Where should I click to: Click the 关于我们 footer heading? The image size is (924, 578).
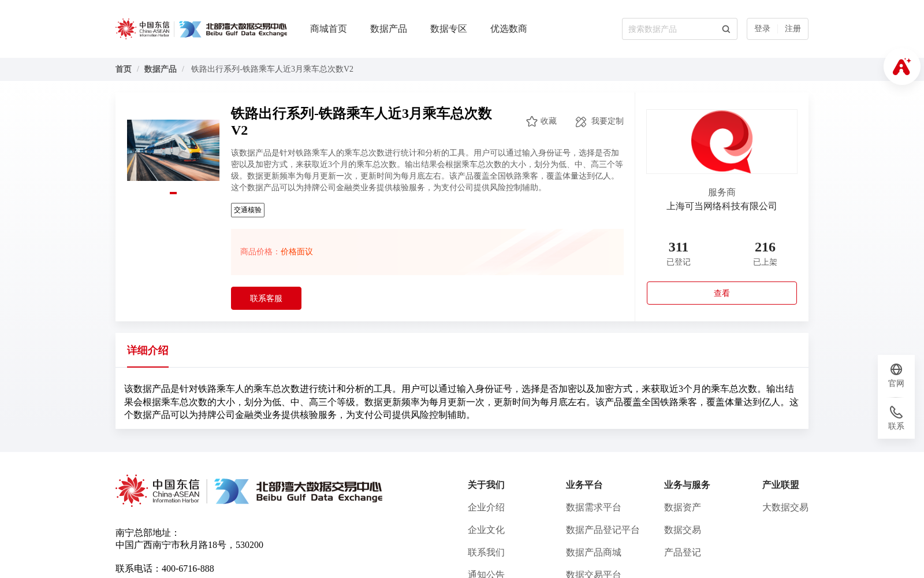486,485
